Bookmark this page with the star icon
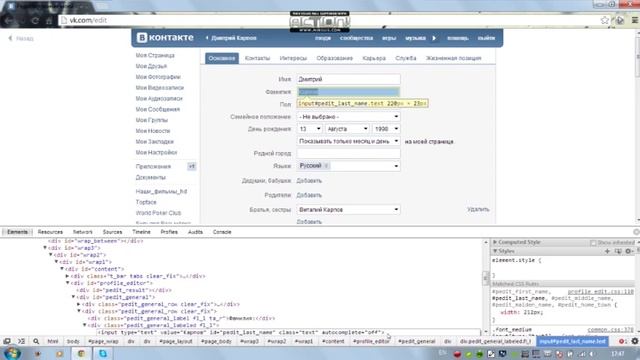The image size is (640, 360). pos(604,20)
